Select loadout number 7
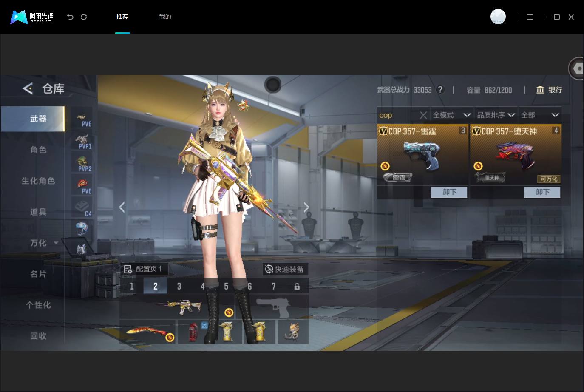584x392 pixels. (273, 286)
